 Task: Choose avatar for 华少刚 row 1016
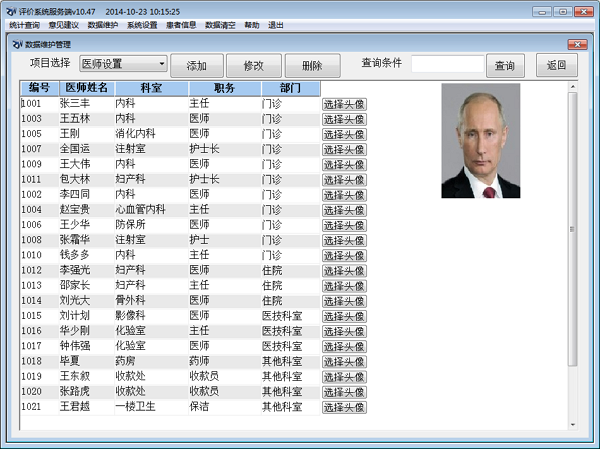344,331
